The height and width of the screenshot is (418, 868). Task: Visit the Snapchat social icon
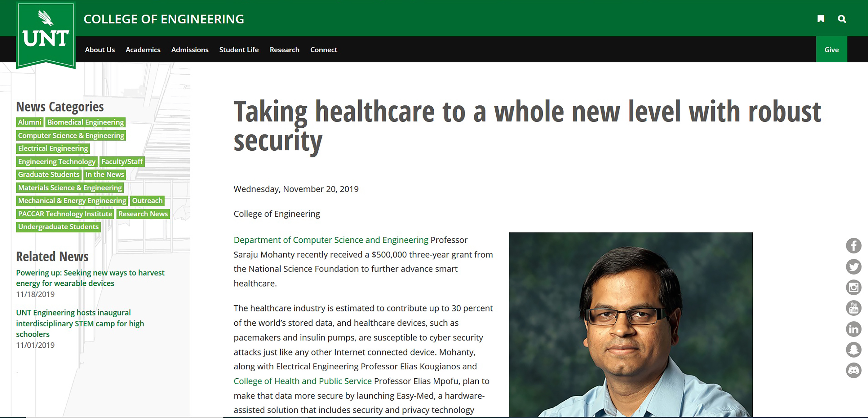point(853,350)
